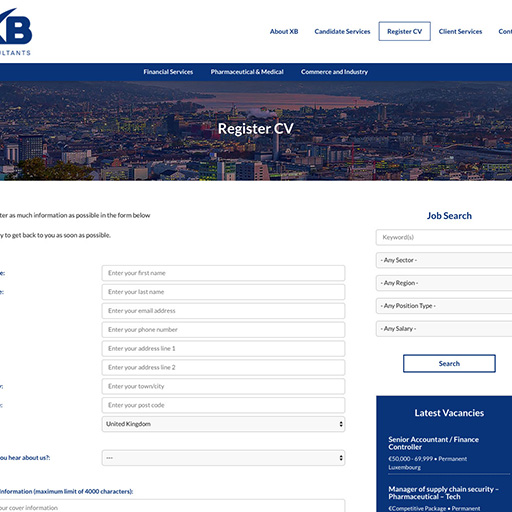This screenshot has height=512, width=512.
Task: Click the Register CV banner title
Action: click(256, 129)
